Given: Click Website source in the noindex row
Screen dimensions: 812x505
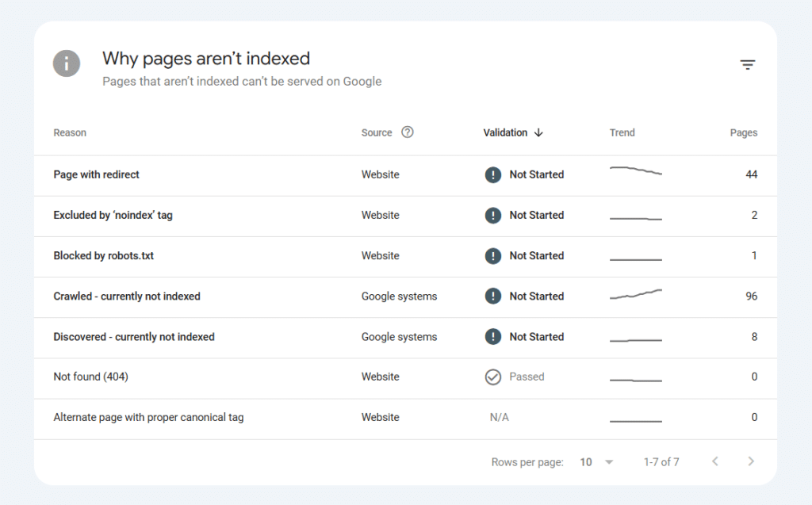Looking at the screenshot, I should pyautogui.click(x=380, y=215).
